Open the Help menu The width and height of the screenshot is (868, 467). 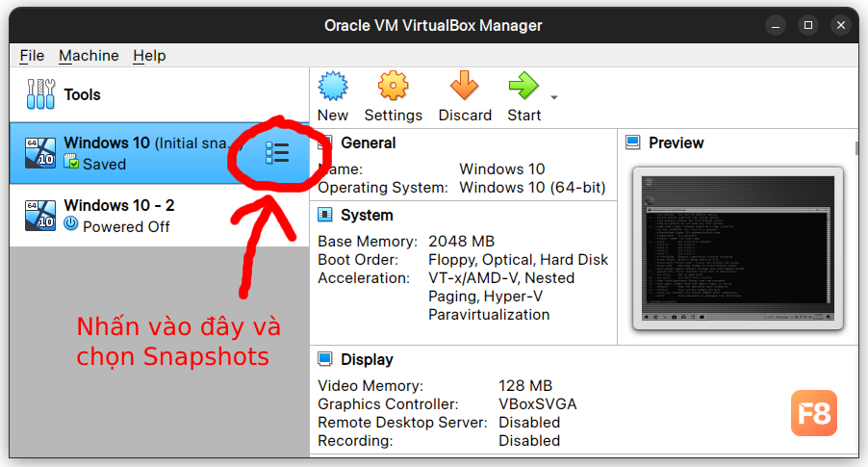click(x=149, y=56)
